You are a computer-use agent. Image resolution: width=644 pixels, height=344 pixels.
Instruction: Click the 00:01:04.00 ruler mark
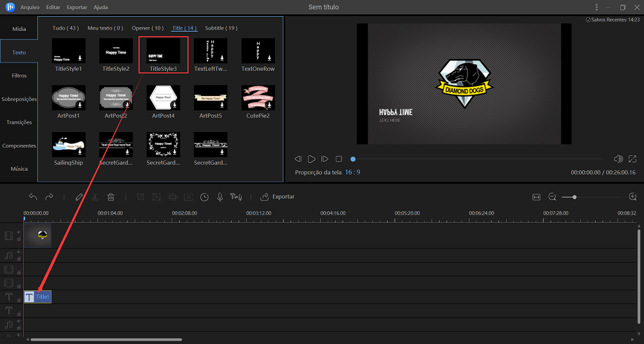pyautogui.click(x=110, y=213)
